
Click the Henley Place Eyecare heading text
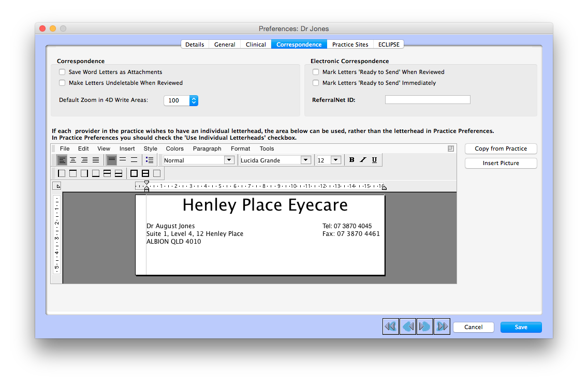click(265, 205)
